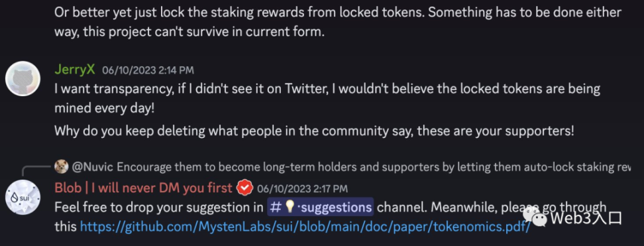644x246 pixels.
Task: Open the suggestions channel mention
Action: click(321, 206)
